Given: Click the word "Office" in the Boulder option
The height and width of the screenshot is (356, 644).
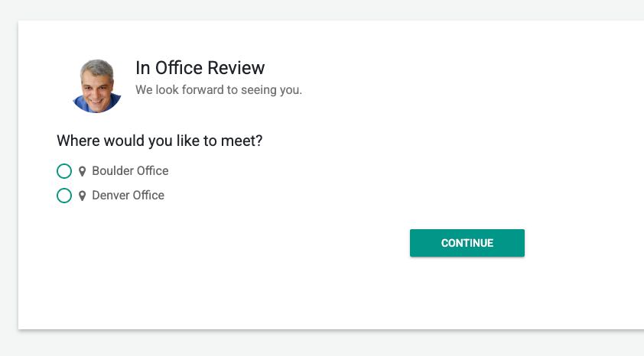Looking at the screenshot, I should 152,171.
